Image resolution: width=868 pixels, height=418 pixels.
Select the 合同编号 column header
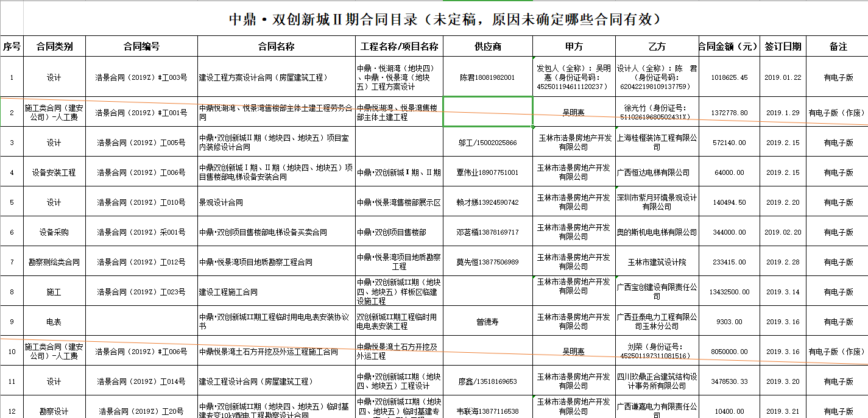coord(141,46)
